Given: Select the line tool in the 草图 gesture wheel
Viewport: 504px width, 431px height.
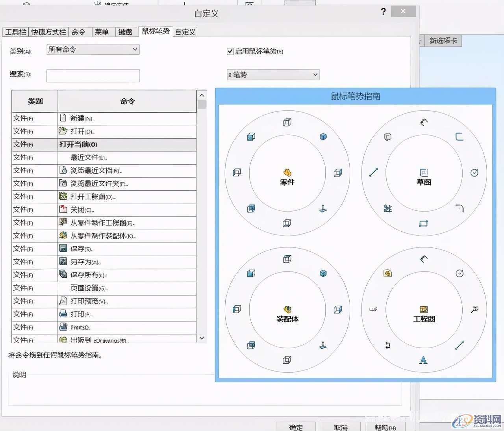Looking at the screenshot, I should 373,172.
